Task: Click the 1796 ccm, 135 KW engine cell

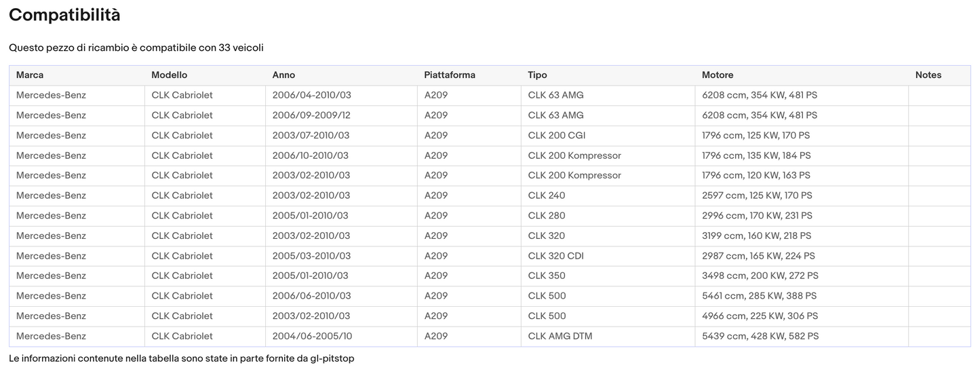Action: [756, 155]
